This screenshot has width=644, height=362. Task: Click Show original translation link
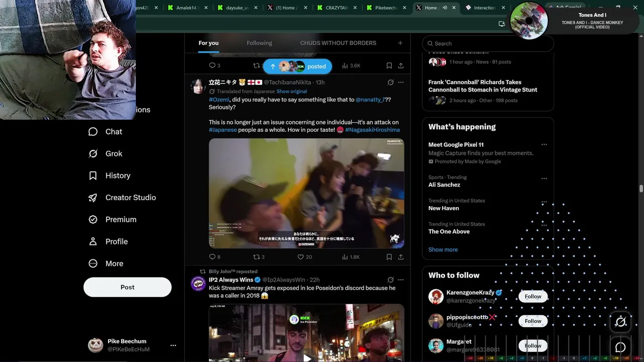[x=291, y=92]
